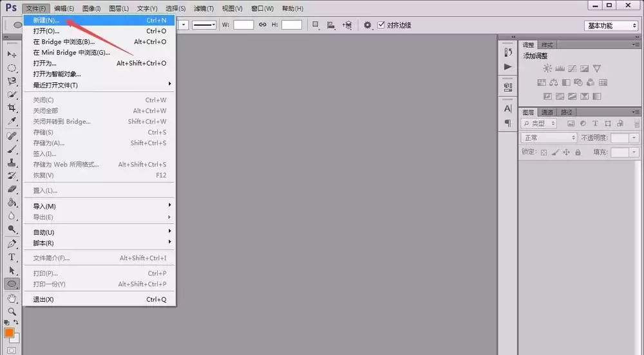Expand the 自动(U) submenu
Viewport: 644px width, 355px height.
tap(99, 232)
